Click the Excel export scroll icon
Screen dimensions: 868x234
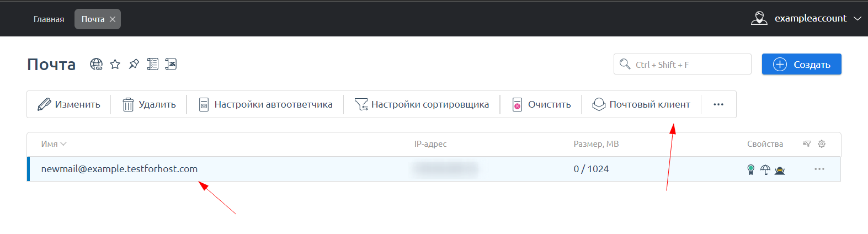pyautogui.click(x=171, y=65)
